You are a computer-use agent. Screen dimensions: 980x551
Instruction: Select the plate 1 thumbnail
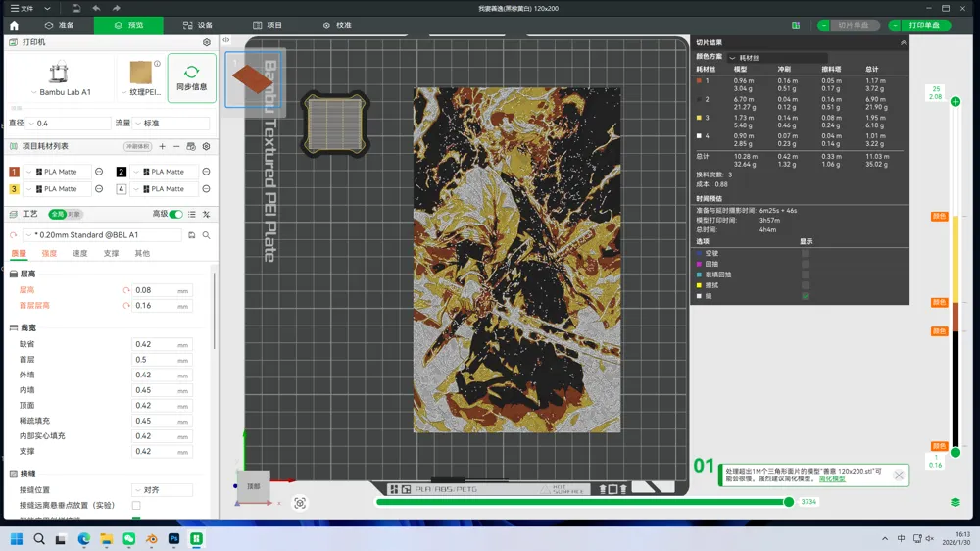253,79
